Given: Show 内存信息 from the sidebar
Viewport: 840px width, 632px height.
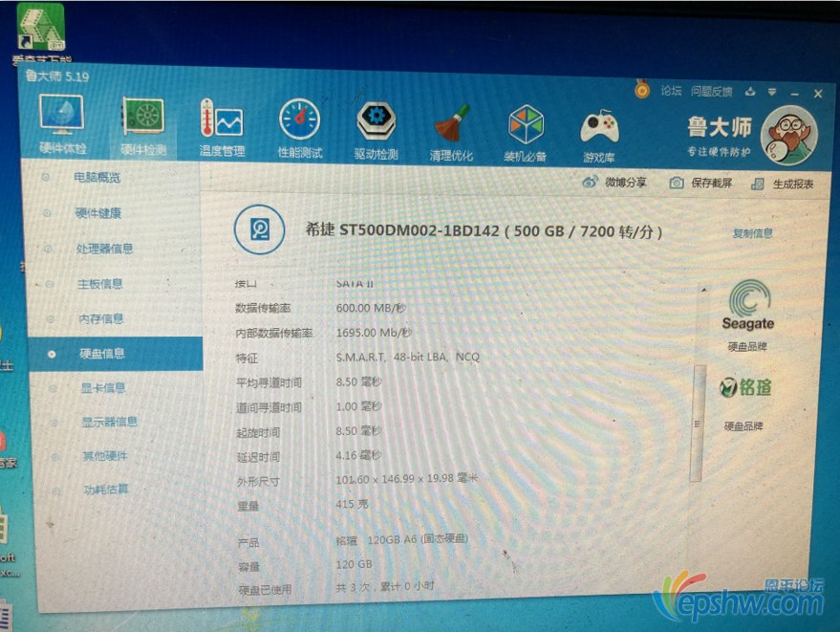Looking at the screenshot, I should 100,319.
